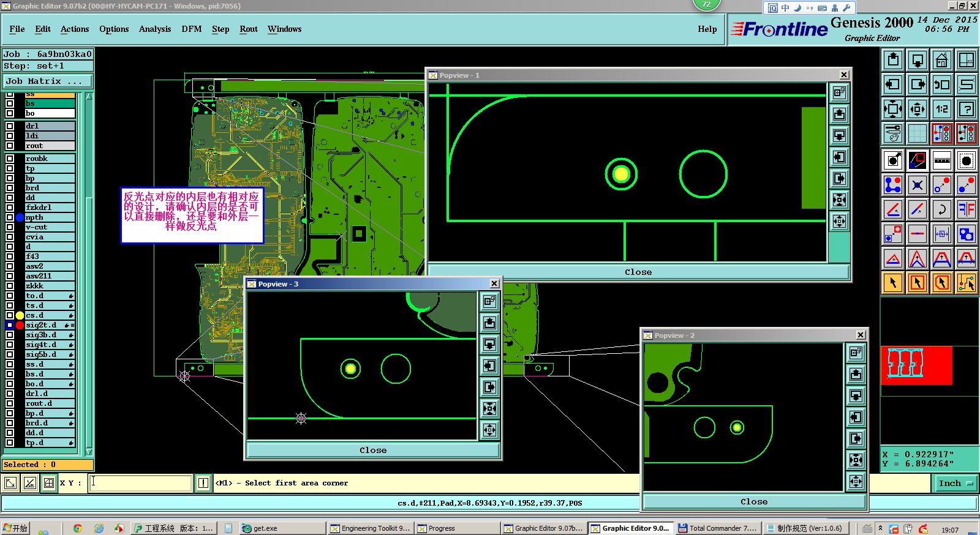
Task: Click the connected blue dots icon
Action: (x=893, y=185)
